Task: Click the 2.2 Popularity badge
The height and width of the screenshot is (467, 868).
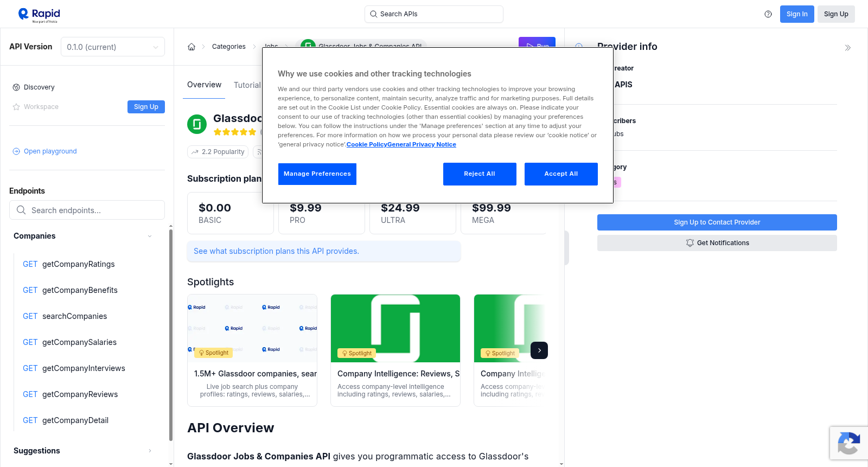Action: point(218,152)
